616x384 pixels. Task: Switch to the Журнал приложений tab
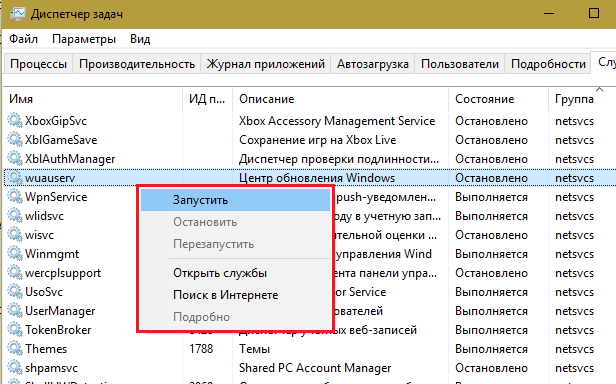pos(266,64)
